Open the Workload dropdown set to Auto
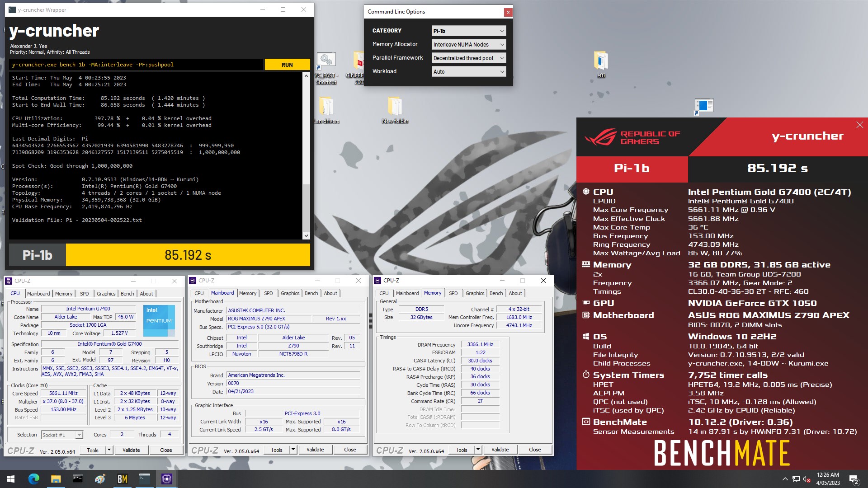This screenshot has width=868, height=488. point(469,71)
